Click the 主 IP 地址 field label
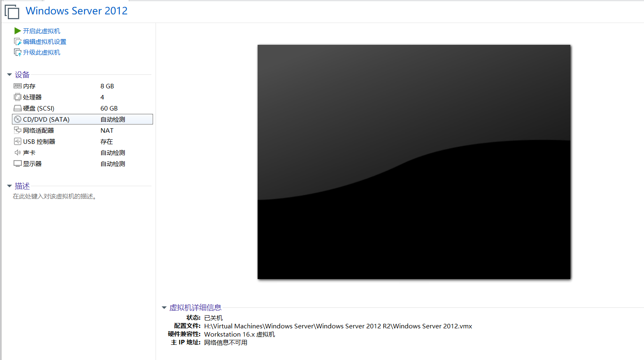Viewport: 644px width, 360px height. click(x=186, y=342)
